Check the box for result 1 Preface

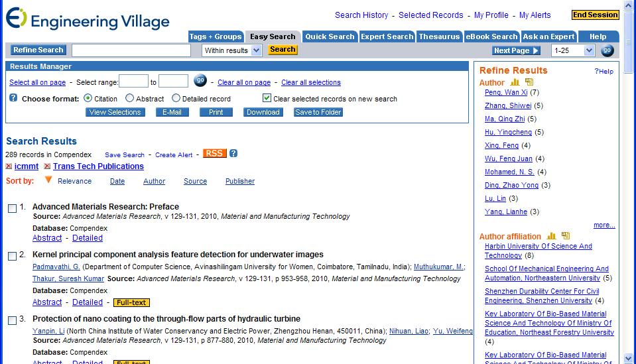(13, 208)
